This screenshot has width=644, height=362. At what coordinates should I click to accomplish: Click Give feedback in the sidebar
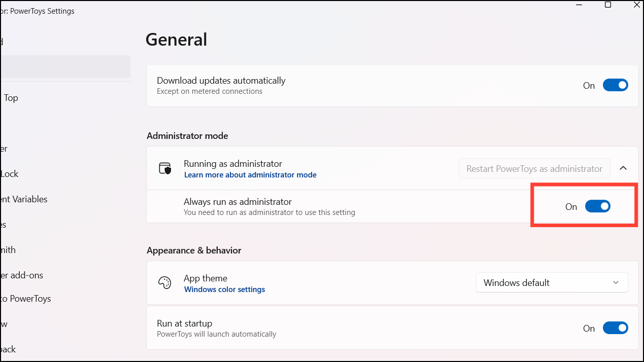pyautogui.click(x=8, y=349)
